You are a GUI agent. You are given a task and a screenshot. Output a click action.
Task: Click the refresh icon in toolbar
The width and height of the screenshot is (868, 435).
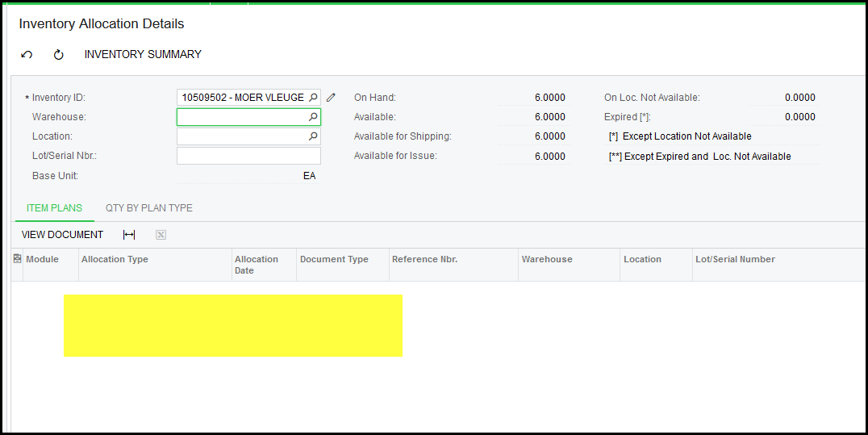58,55
